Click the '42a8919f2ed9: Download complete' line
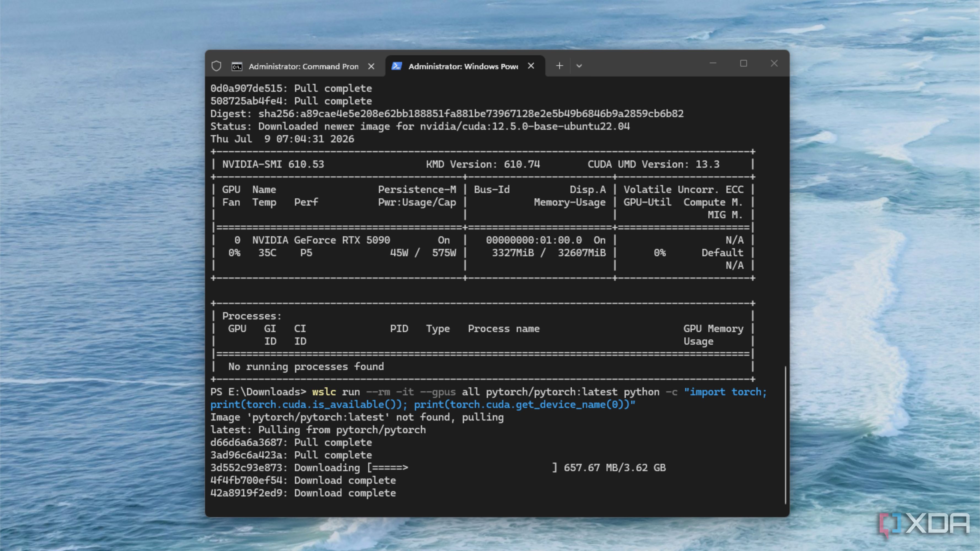 click(303, 493)
